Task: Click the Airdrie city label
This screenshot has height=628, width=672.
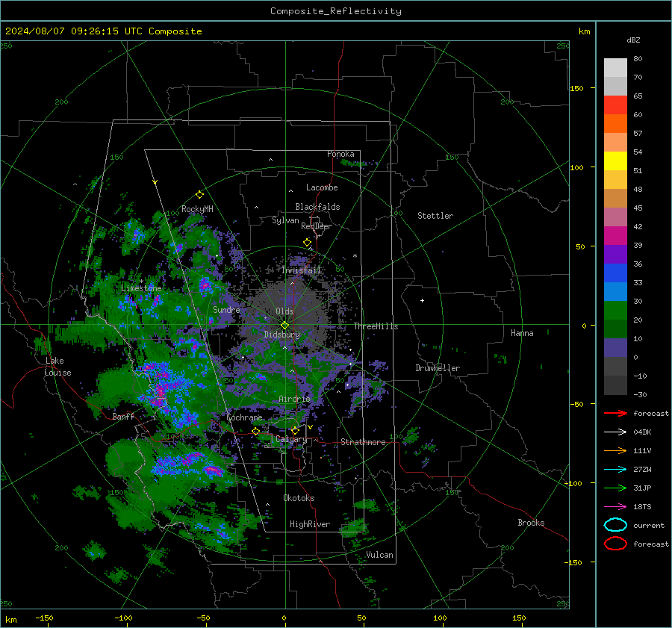Action: coord(294,399)
